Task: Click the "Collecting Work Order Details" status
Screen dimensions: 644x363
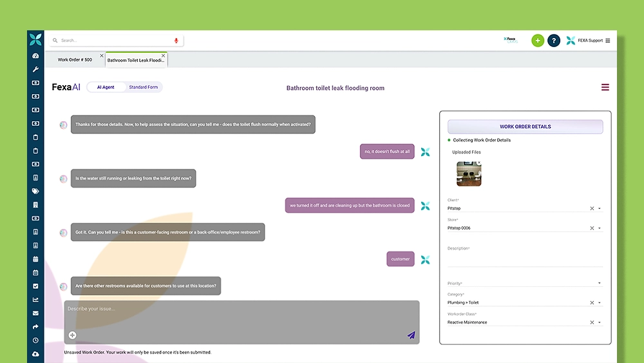Action: click(x=482, y=140)
